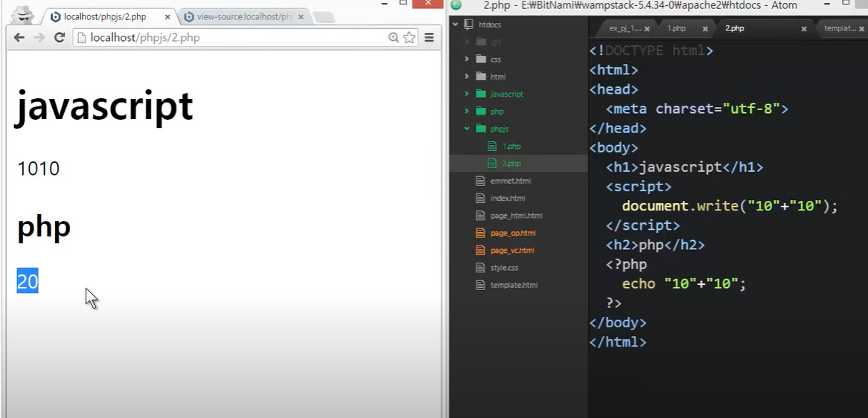This screenshot has width=868, height=418.
Task: Select the php folder icon
Action: (480, 111)
